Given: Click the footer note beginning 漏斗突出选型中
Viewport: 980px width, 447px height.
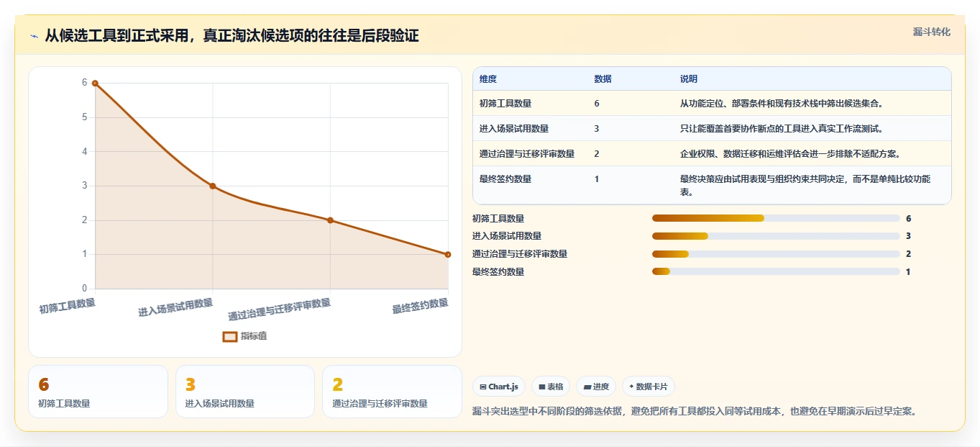Looking at the screenshot, I should (694, 412).
